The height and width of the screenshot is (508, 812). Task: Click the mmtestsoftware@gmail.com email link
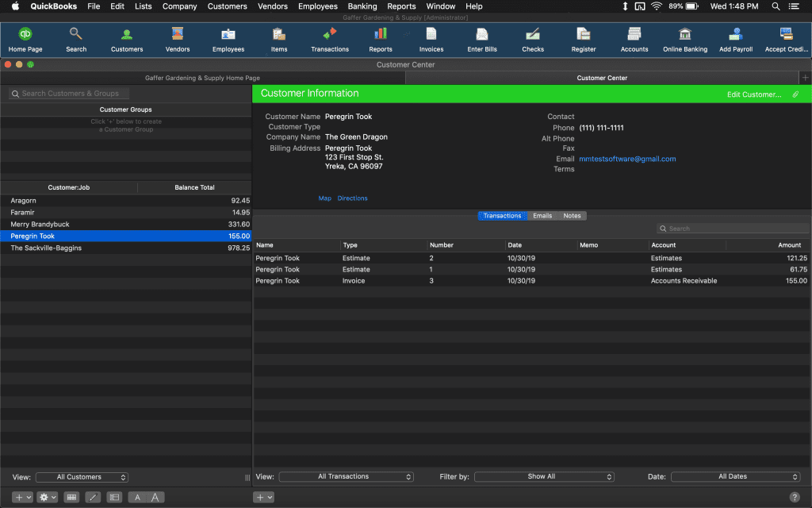tap(627, 159)
